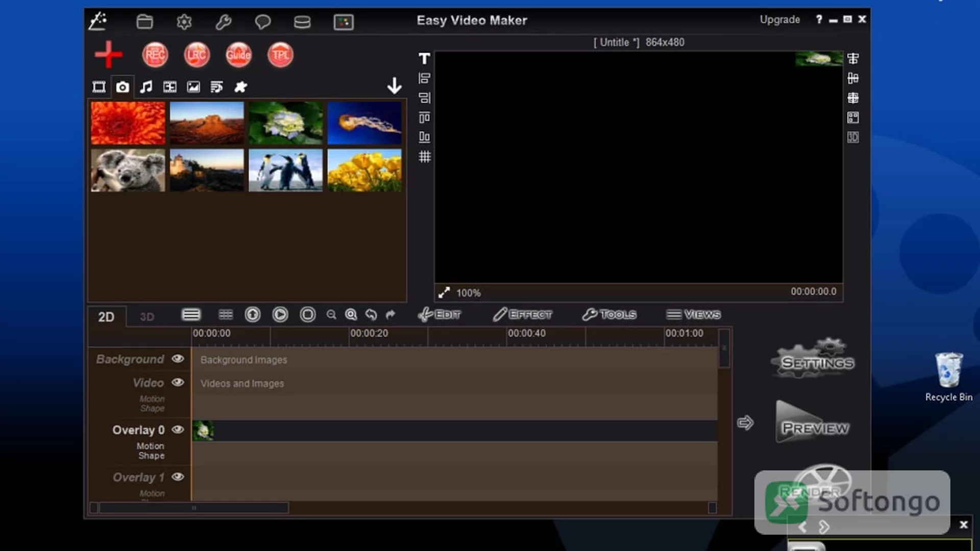Viewport: 980px width, 551px height.
Task: Select the camera photos media tab
Action: coord(122,87)
